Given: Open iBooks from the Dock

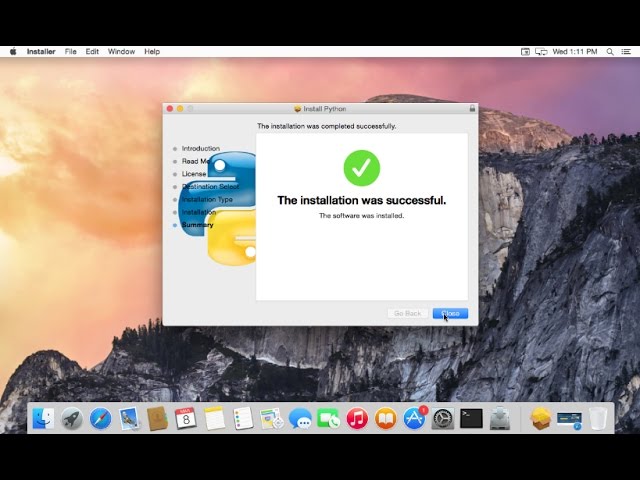Looking at the screenshot, I should tap(386, 418).
